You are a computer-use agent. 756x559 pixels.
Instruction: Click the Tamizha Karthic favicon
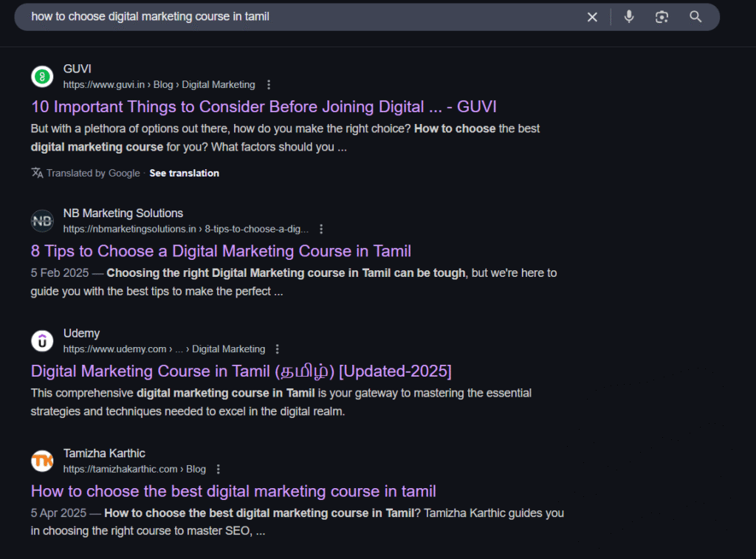coord(42,461)
